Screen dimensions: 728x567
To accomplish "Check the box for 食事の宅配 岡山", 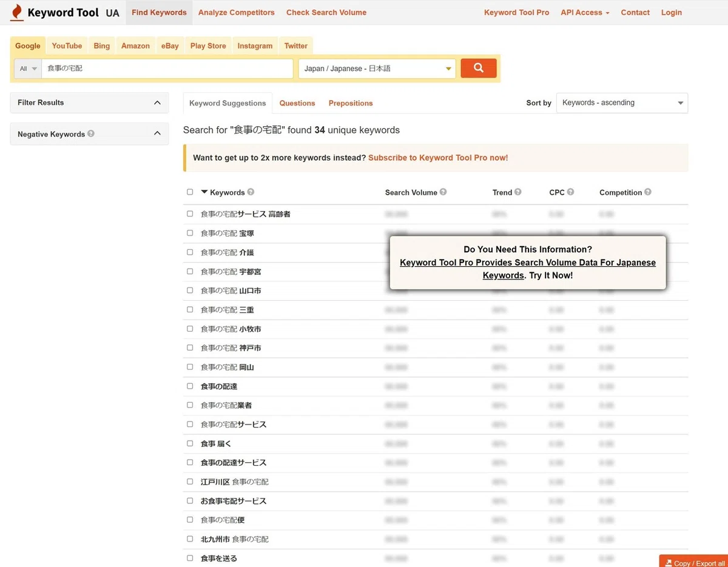I will tap(190, 366).
